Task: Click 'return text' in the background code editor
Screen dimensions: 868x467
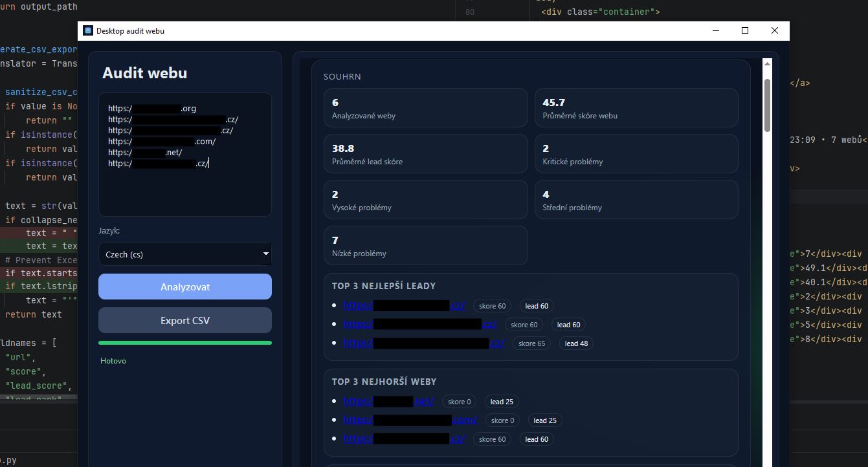Action: (x=34, y=314)
